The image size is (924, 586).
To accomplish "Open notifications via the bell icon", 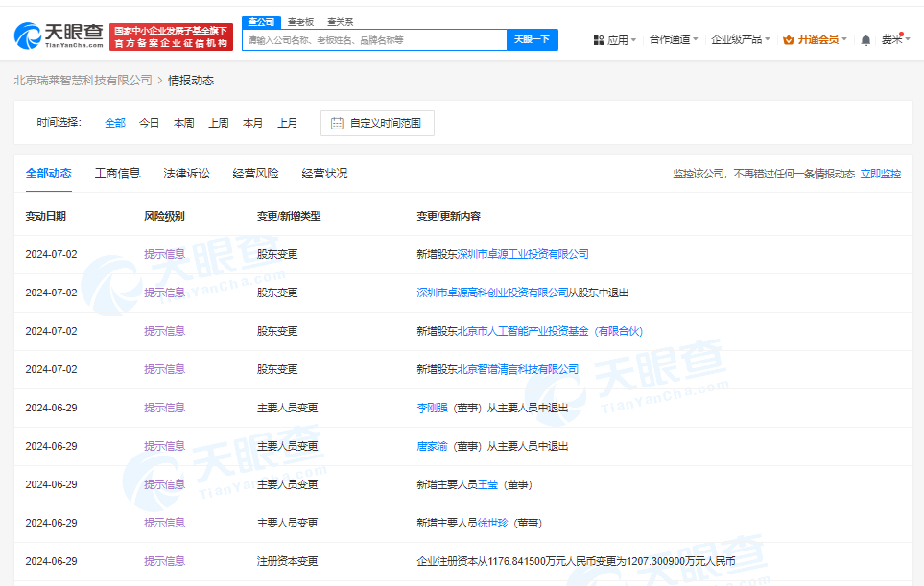I will (x=865, y=38).
